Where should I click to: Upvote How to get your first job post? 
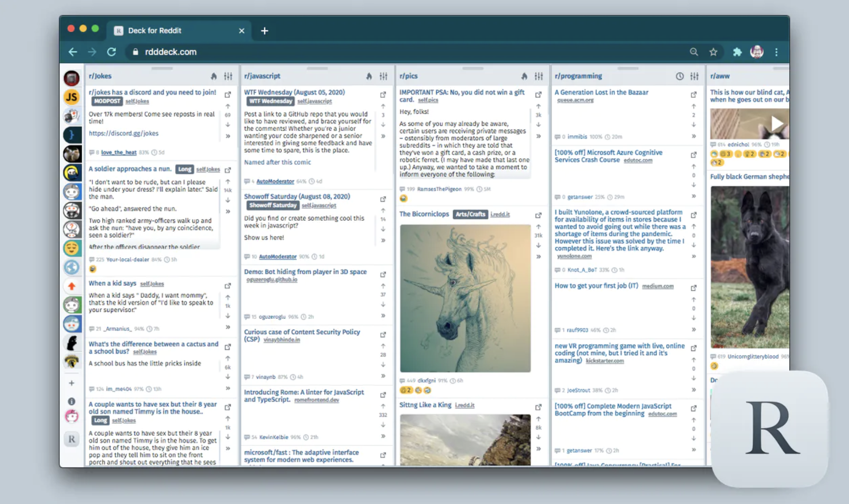(694, 300)
